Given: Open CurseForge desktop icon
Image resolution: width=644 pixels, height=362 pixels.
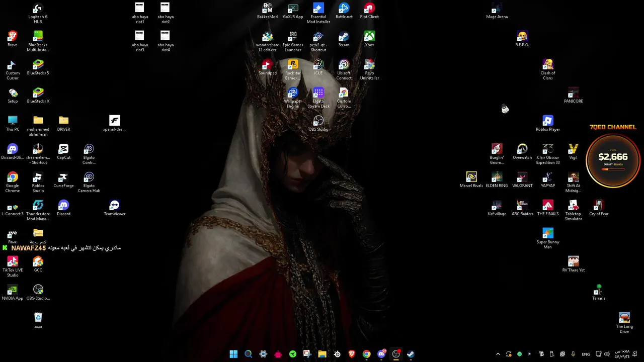Looking at the screenshot, I should click(63, 180).
